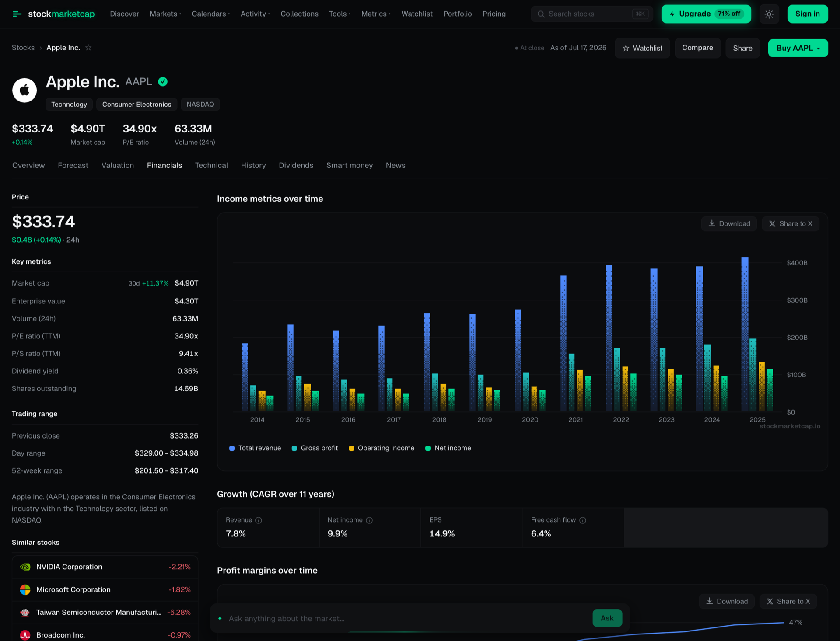Share the Profit margins chart to X

click(788, 602)
